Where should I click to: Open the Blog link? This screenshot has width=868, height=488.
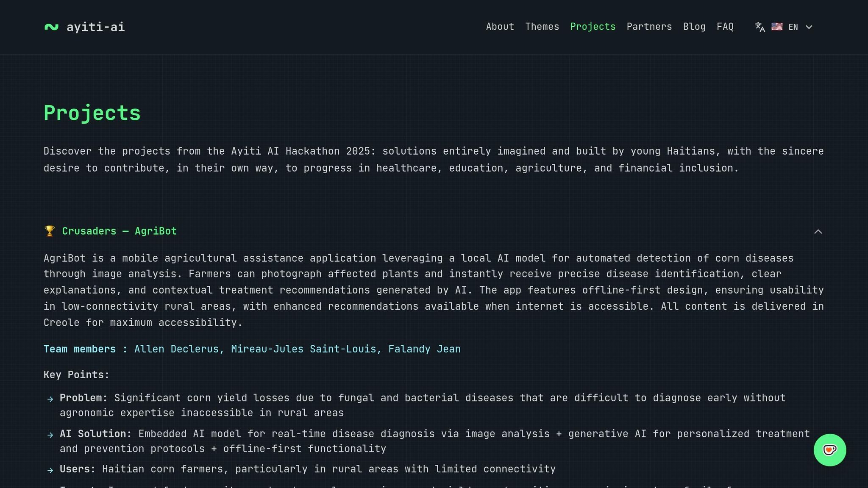pyautogui.click(x=694, y=27)
